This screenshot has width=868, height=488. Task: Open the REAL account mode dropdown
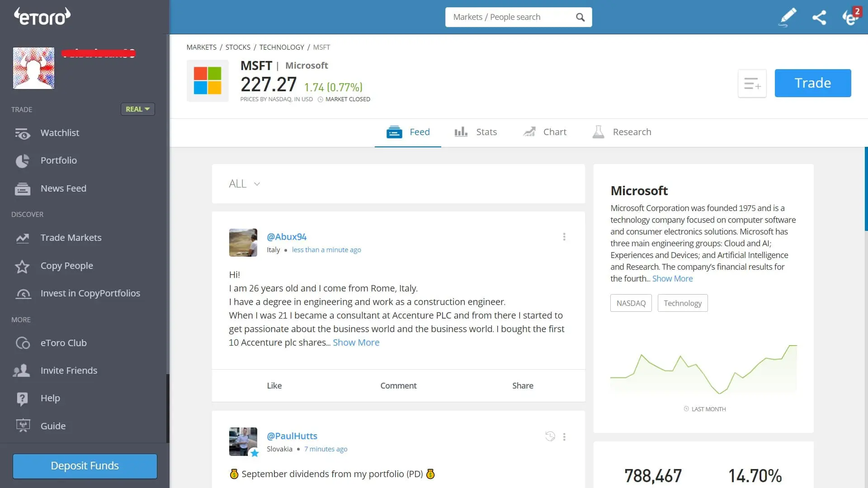point(137,109)
